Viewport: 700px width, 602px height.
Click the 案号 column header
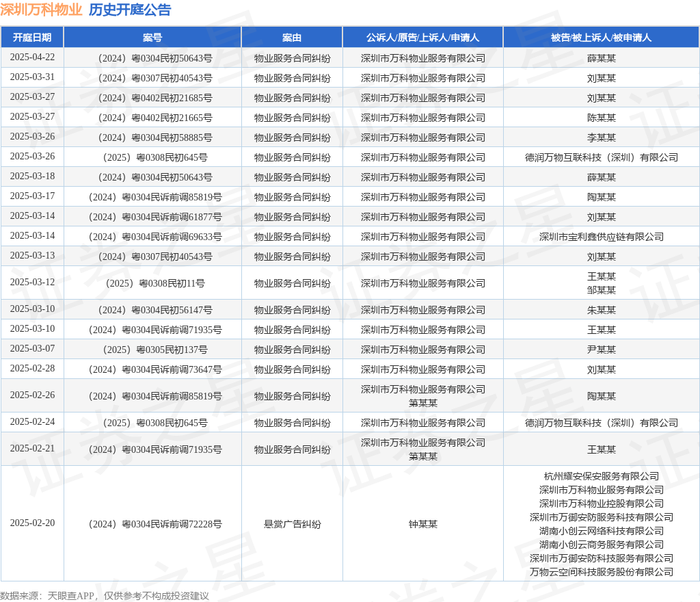tap(152, 38)
